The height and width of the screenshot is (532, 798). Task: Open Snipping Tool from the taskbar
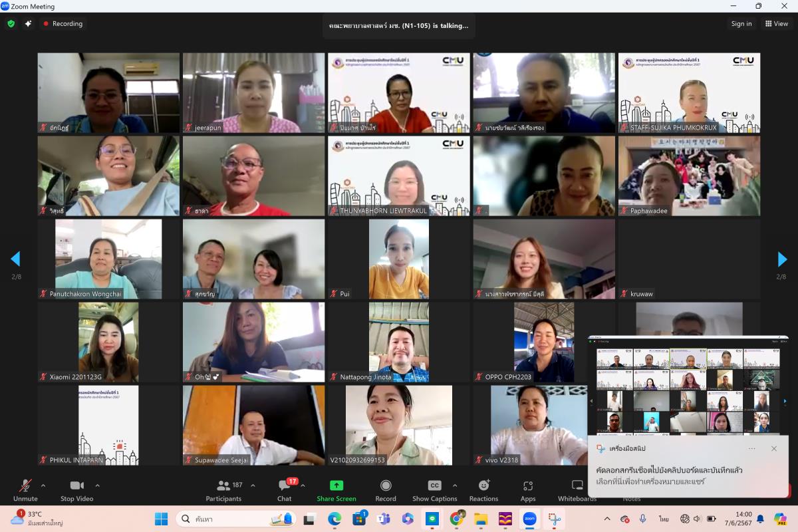tap(554, 519)
